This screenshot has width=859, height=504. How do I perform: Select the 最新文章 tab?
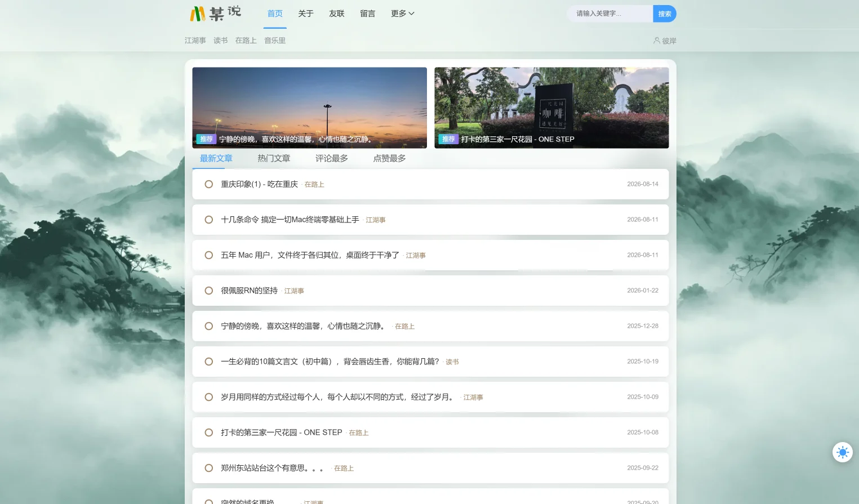tap(216, 159)
